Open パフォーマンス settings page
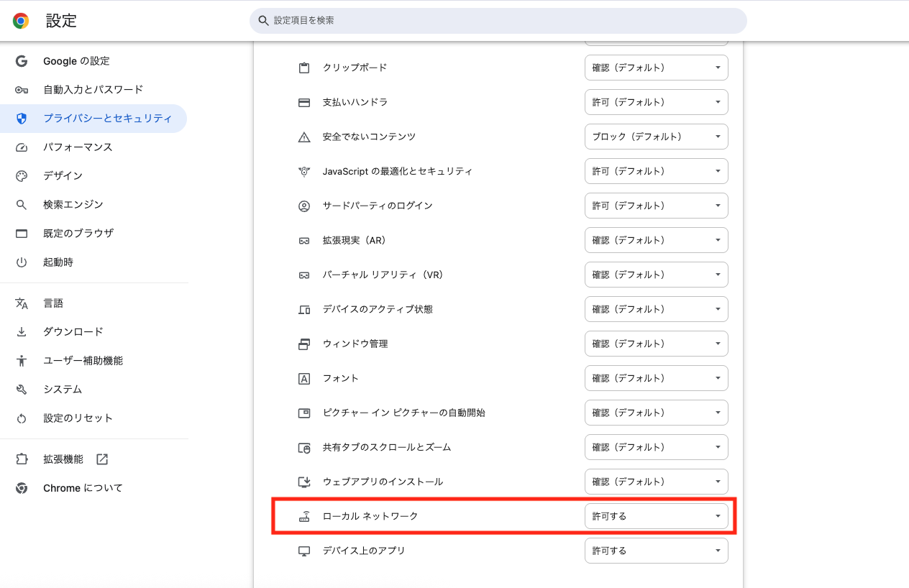 [93, 147]
